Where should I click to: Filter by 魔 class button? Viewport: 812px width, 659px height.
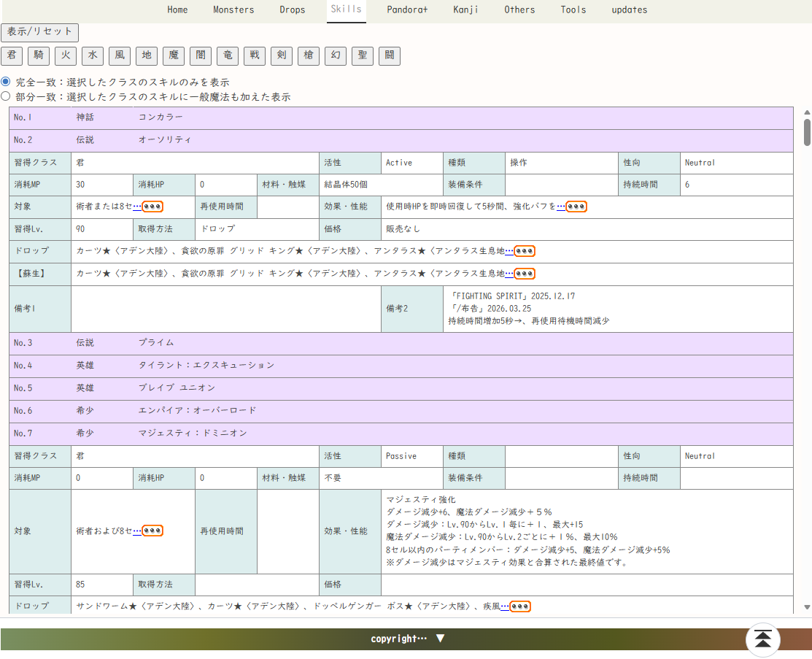174,56
